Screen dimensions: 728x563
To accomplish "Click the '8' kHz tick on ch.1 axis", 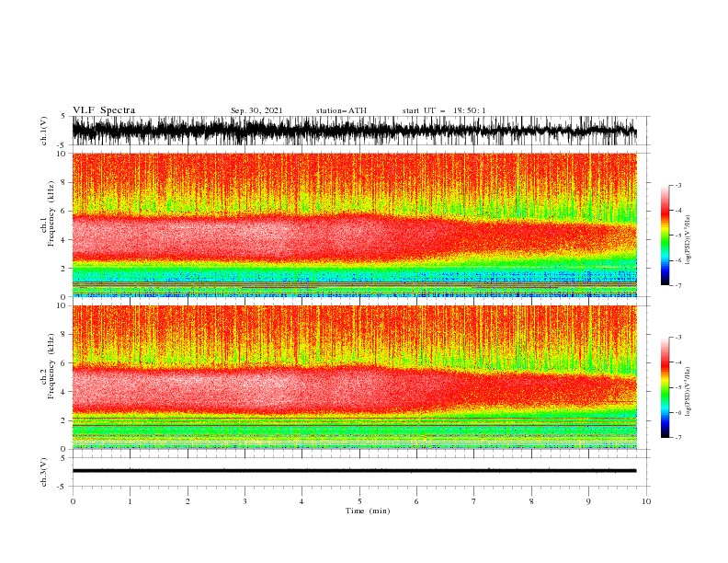I will (65, 182).
